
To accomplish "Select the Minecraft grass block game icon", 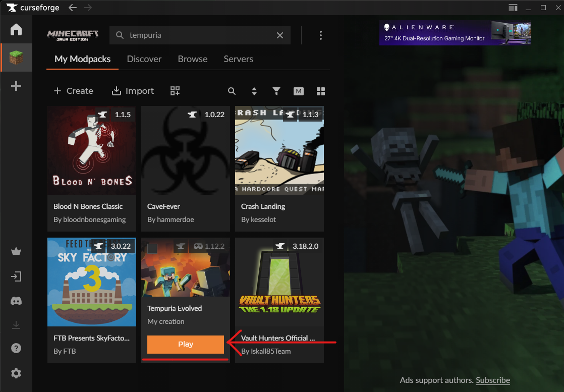I will point(16,58).
